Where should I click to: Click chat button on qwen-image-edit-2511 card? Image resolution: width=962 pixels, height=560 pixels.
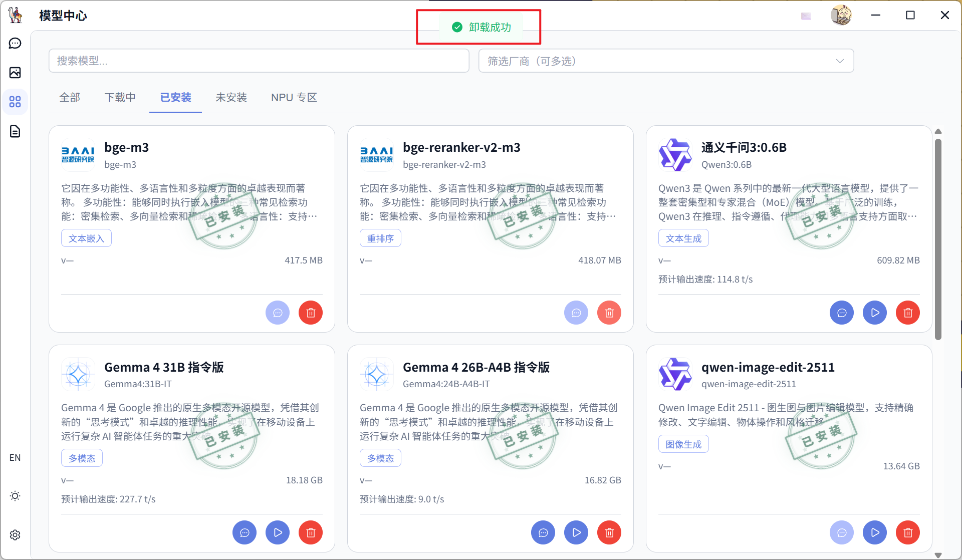click(x=842, y=532)
